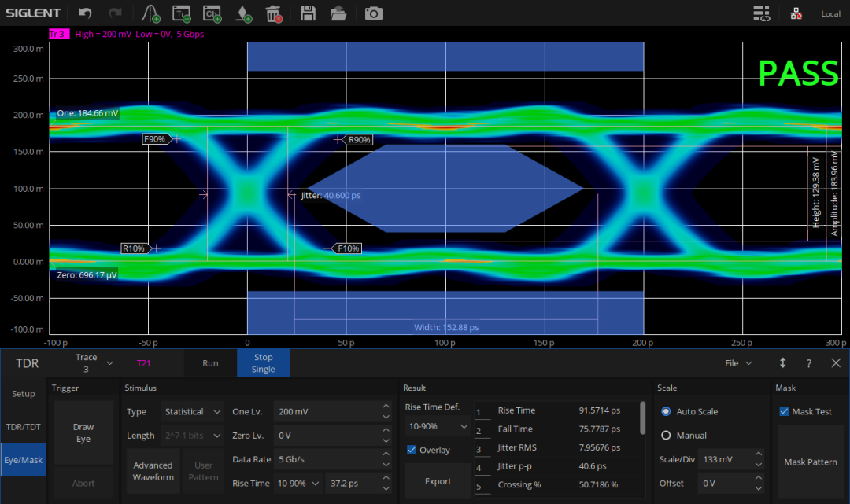850x504 pixels.
Task: Expand the Rise Time Def. 10-90% dropdown
Action: pyautogui.click(x=438, y=426)
